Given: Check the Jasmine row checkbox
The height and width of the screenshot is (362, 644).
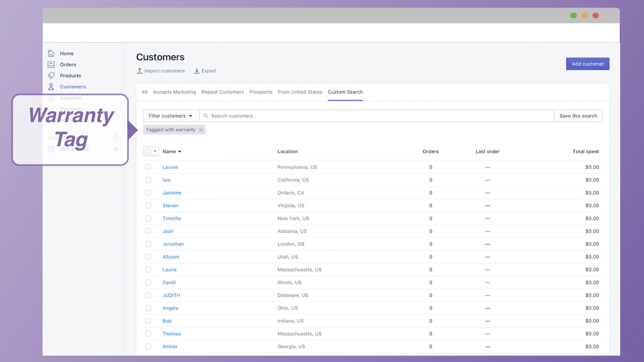Looking at the screenshot, I should (x=148, y=193).
